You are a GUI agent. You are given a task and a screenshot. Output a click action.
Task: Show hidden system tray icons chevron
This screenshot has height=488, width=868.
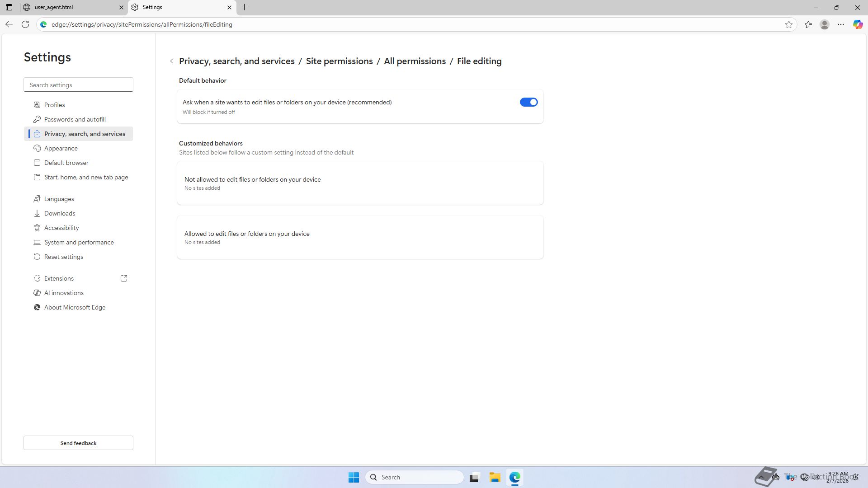[x=761, y=477]
